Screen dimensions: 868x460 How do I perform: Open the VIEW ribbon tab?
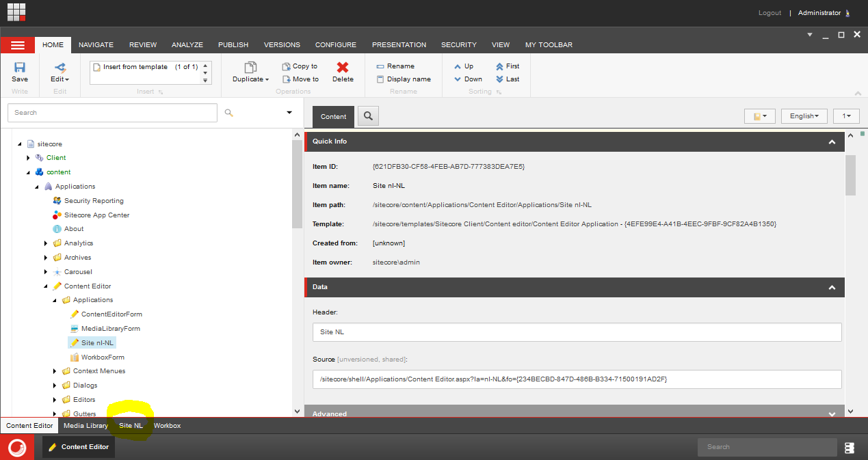click(x=501, y=45)
